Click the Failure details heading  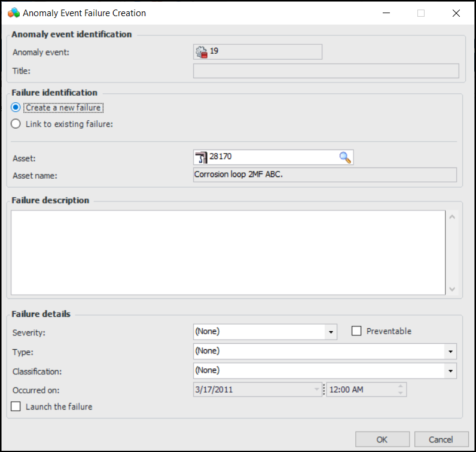(41, 314)
